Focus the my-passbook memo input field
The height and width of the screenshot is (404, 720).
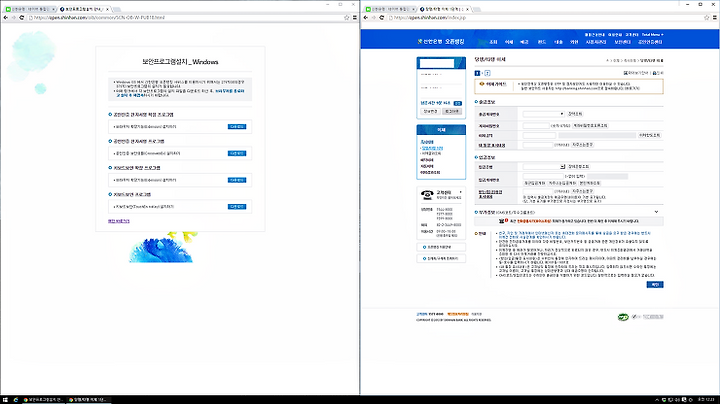pyautogui.click(x=538, y=145)
